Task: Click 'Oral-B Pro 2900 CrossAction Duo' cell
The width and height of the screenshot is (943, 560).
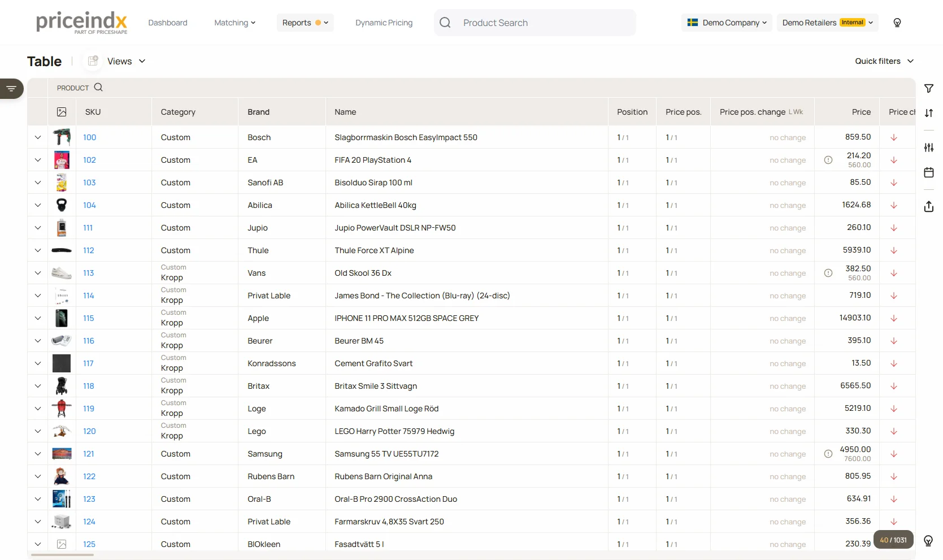Action: pos(396,499)
